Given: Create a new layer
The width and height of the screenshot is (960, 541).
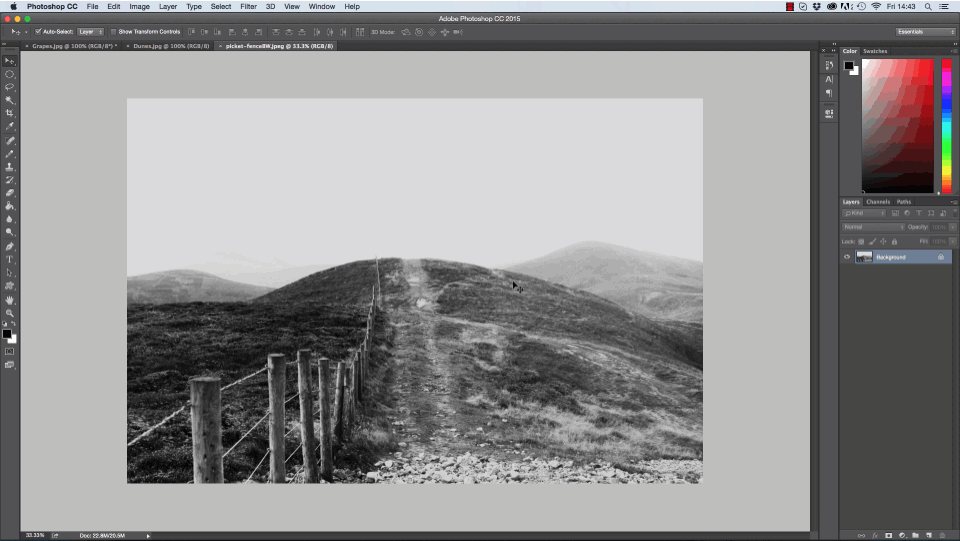Looking at the screenshot, I should (929, 535).
